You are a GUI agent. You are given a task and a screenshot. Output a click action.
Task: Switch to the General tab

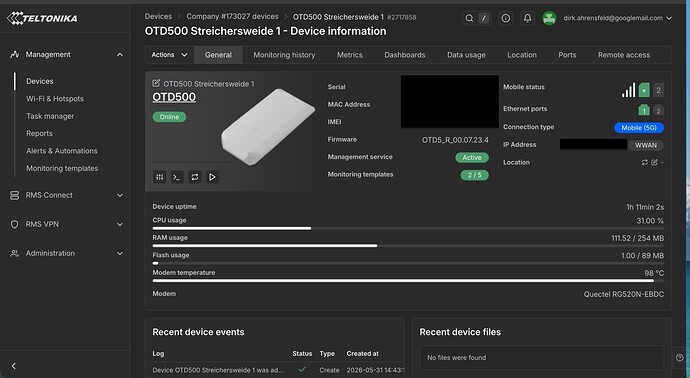click(218, 55)
